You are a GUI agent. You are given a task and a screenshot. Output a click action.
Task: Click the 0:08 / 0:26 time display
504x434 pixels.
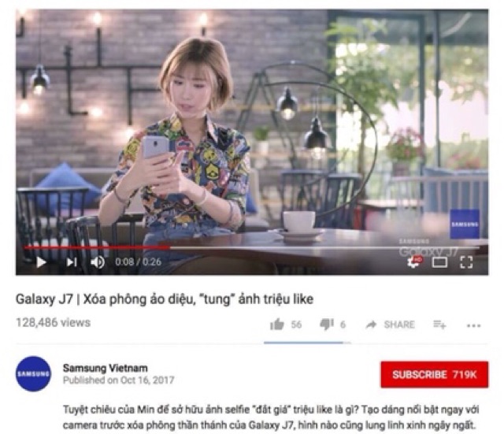coord(139,262)
